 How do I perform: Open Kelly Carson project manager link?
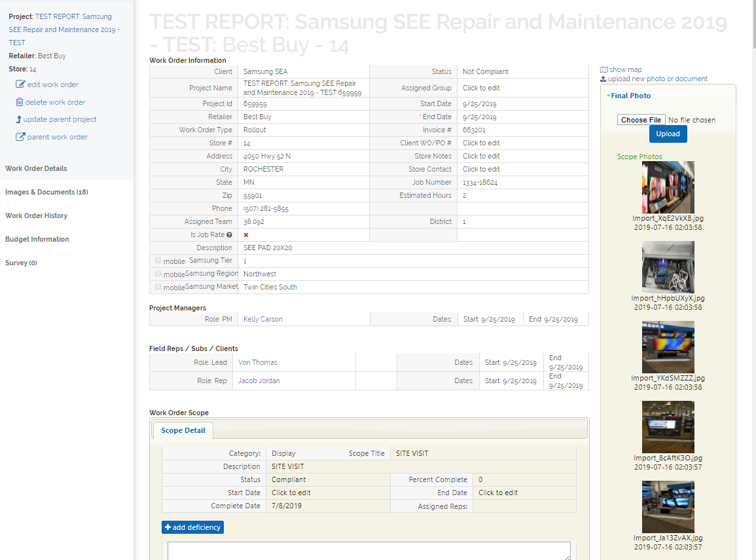(x=262, y=320)
